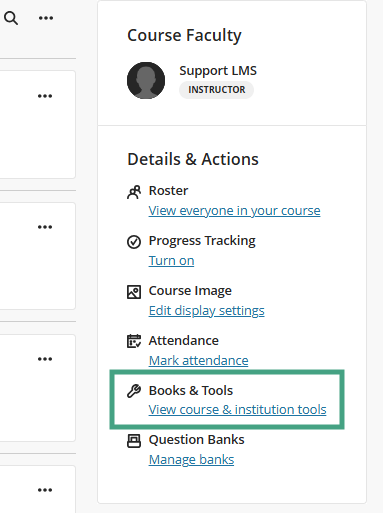
Task: Open View everyone in your course link
Action: point(234,211)
